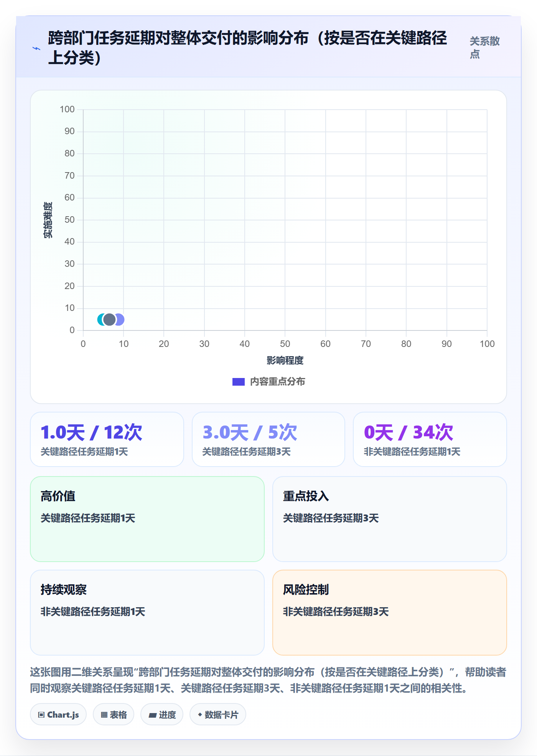Select the 风险控制 quadrant card
This screenshot has width=537, height=756.
point(390,613)
